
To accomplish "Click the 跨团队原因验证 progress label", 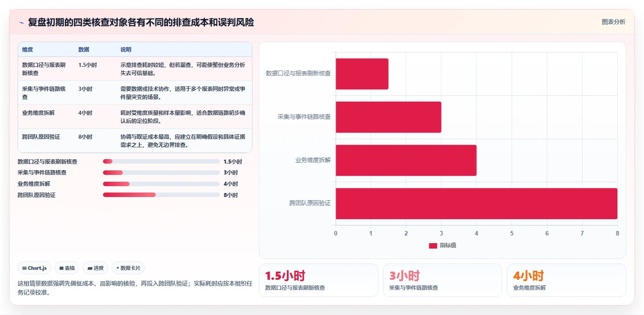I will pos(37,195).
